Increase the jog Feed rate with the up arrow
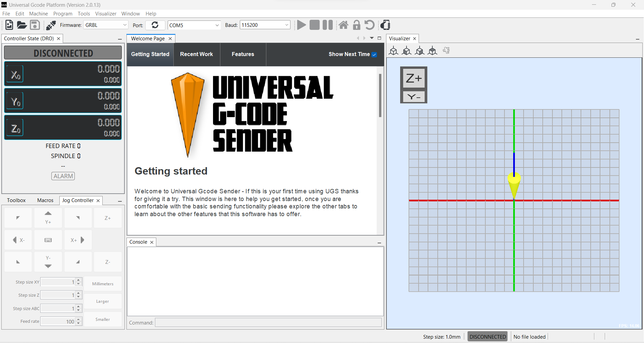 pyautogui.click(x=78, y=320)
